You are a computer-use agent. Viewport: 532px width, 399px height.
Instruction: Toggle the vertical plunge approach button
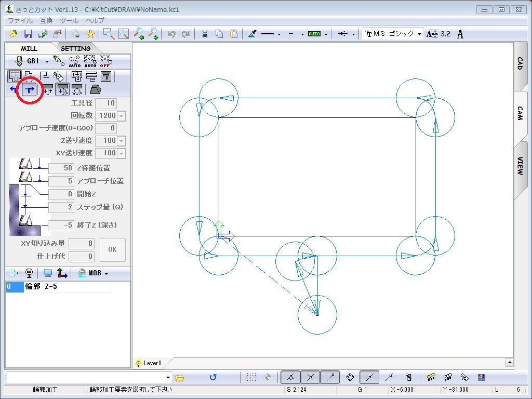(48, 89)
